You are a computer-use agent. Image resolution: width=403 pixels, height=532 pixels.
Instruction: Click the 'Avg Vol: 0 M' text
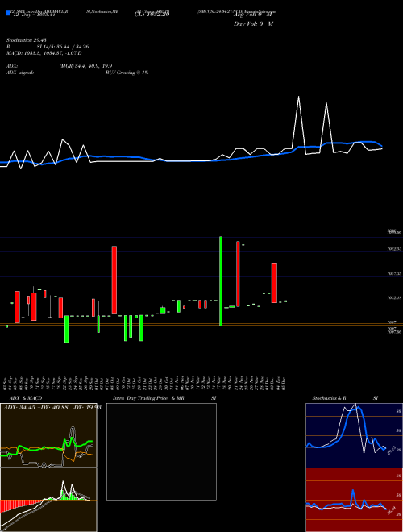[x=253, y=15]
